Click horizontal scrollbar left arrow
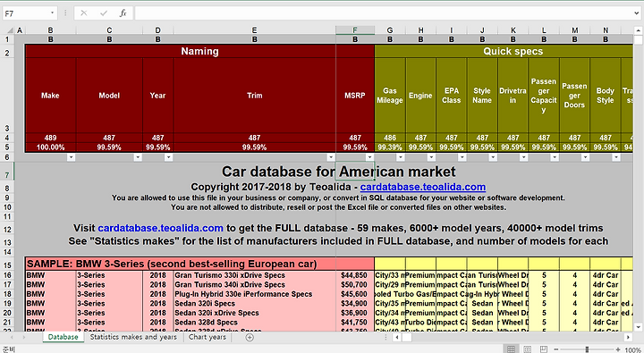This screenshot has height=353, width=644. (x=397, y=338)
